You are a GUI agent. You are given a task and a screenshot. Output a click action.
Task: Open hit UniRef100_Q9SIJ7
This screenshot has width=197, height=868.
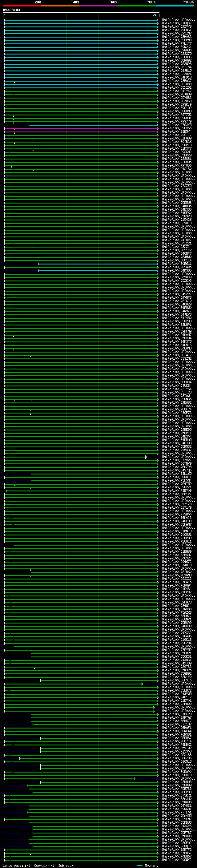tap(176, 135)
